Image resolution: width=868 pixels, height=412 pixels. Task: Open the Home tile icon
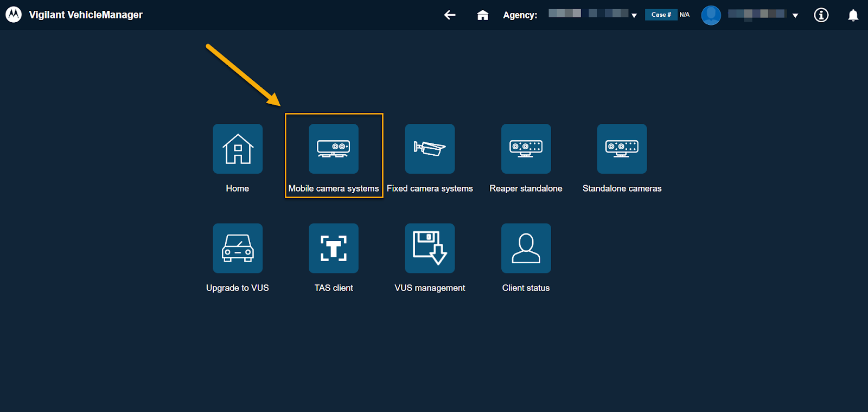[x=238, y=149]
